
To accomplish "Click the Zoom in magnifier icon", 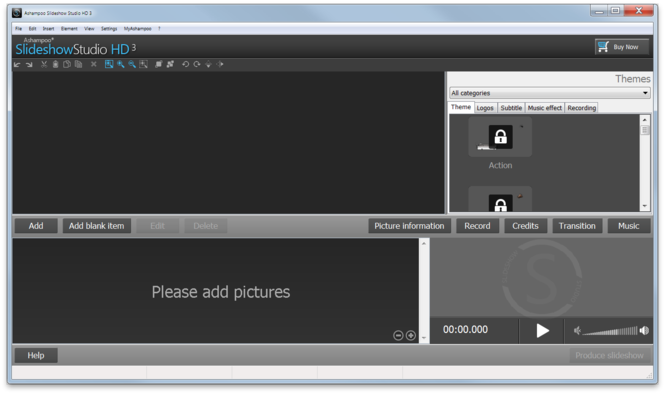I will coord(121,64).
